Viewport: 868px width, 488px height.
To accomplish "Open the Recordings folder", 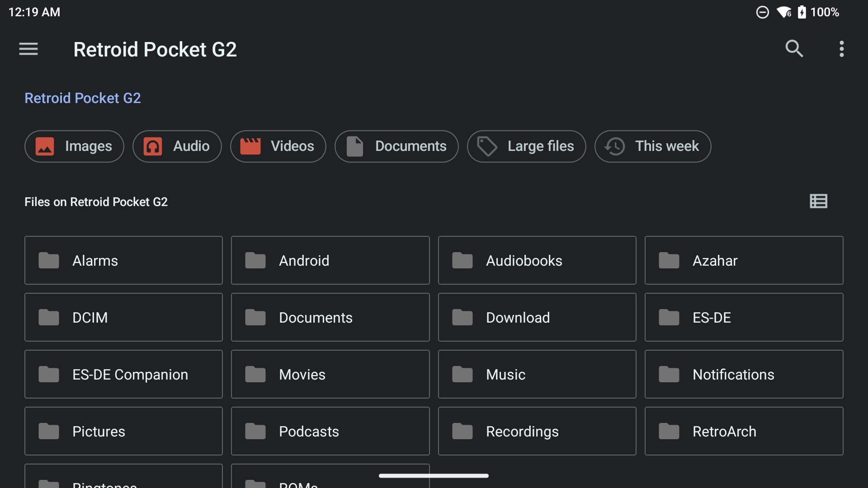I will [537, 431].
